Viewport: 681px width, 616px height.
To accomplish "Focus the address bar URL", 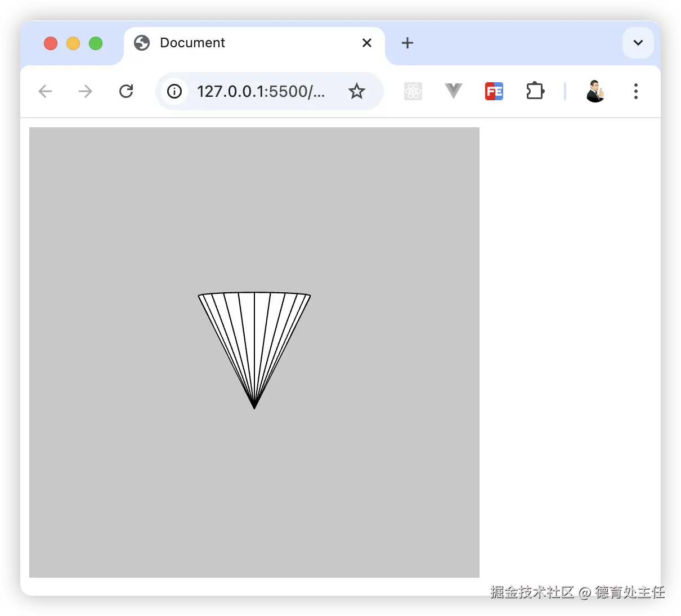I will (x=261, y=91).
